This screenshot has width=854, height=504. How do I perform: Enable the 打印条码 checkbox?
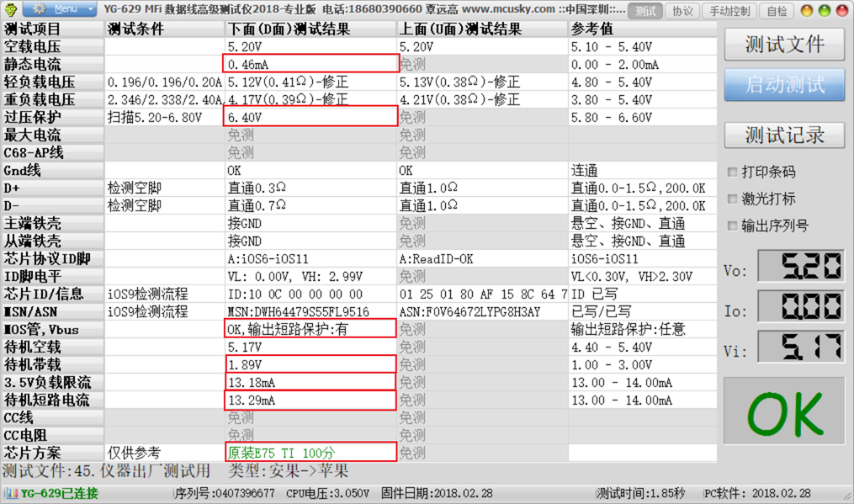pos(732,172)
